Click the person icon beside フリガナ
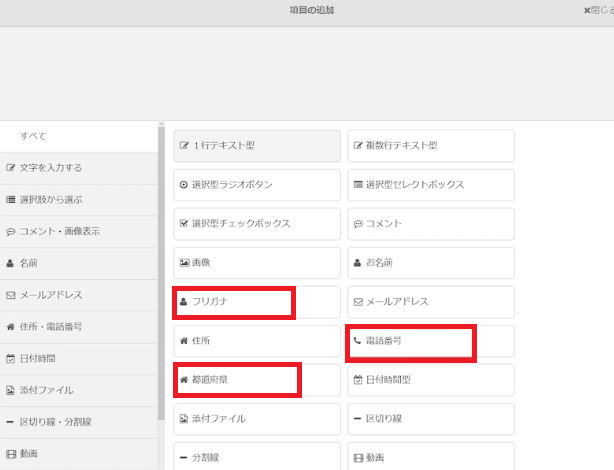Viewport: 614px width, 470px height. coord(183,301)
